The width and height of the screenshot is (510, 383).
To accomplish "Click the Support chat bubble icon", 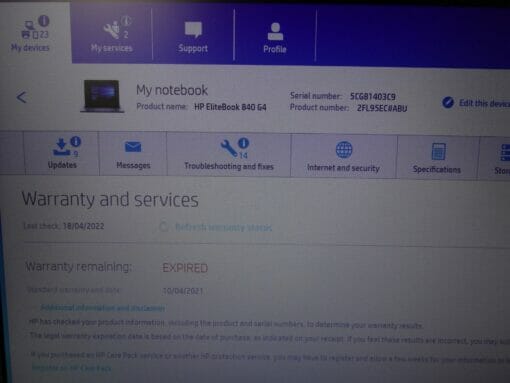I will click(x=193, y=30).
